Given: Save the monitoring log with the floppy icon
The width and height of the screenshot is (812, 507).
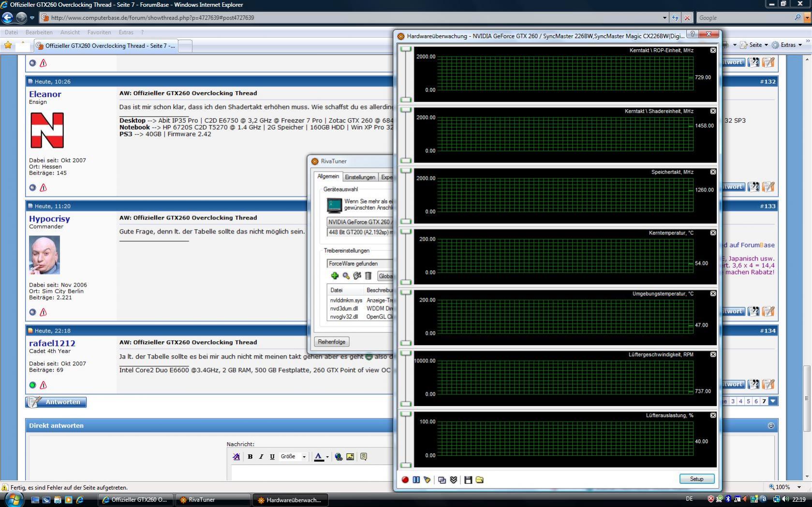Looking at the screenshot, I should (x=468, y=479).
